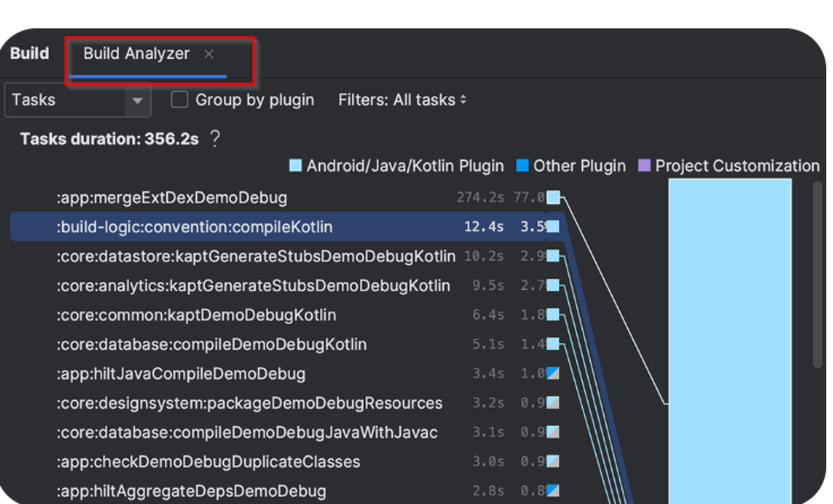This screenshot has height=504, width=833.
Task: Click the plugin icon for core:analytics kaptGenerateStubs
Action: pyautogui.click(x=553, y=286)
